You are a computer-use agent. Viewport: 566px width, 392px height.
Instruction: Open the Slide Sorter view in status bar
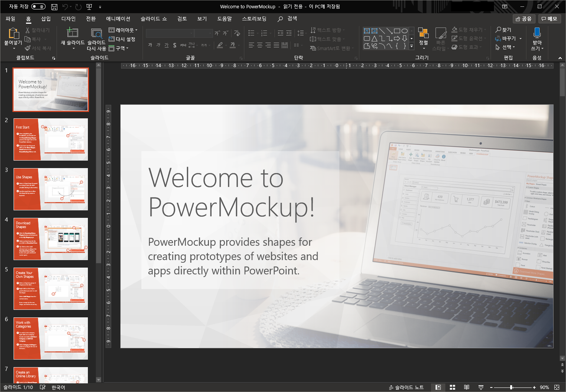(452, 387)
